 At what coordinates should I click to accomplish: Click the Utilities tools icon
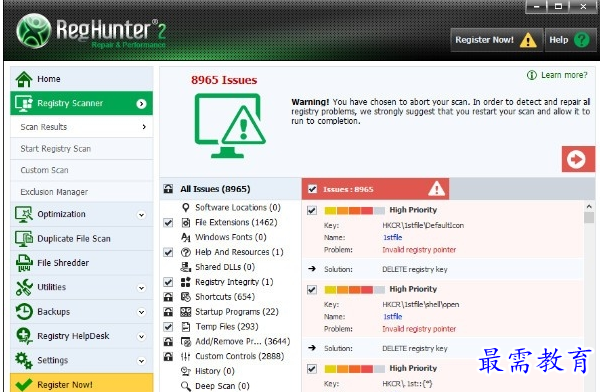click(x=24, y=287)
